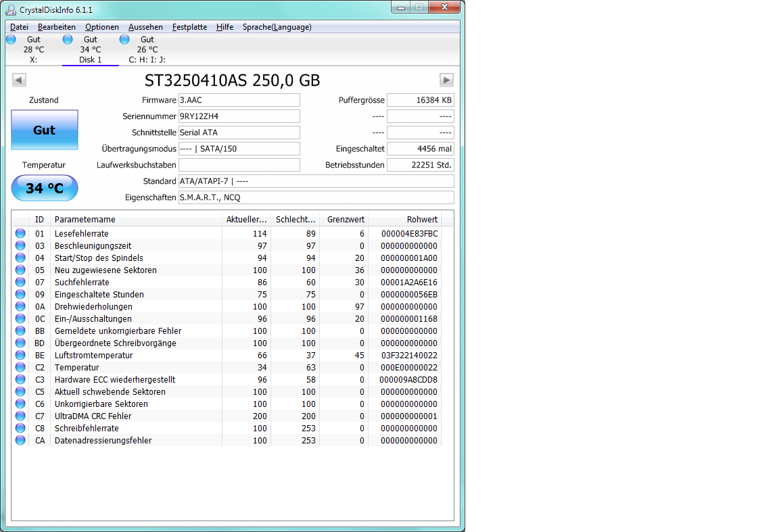Screen dimensions: 779x532
Task: Click the status icon of the X: drive
Action: pos(11,39)
